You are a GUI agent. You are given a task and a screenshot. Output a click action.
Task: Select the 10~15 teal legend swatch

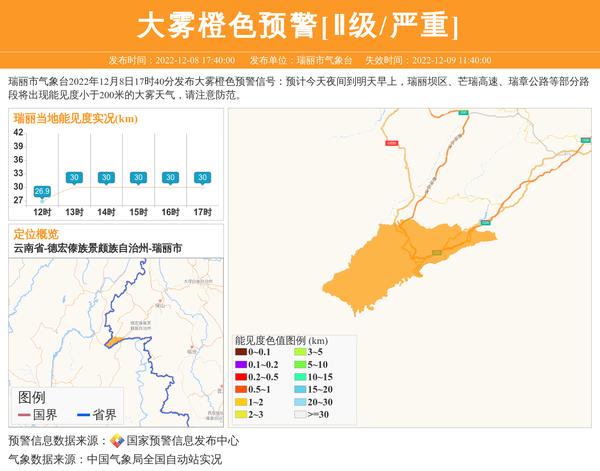[300, 377]
